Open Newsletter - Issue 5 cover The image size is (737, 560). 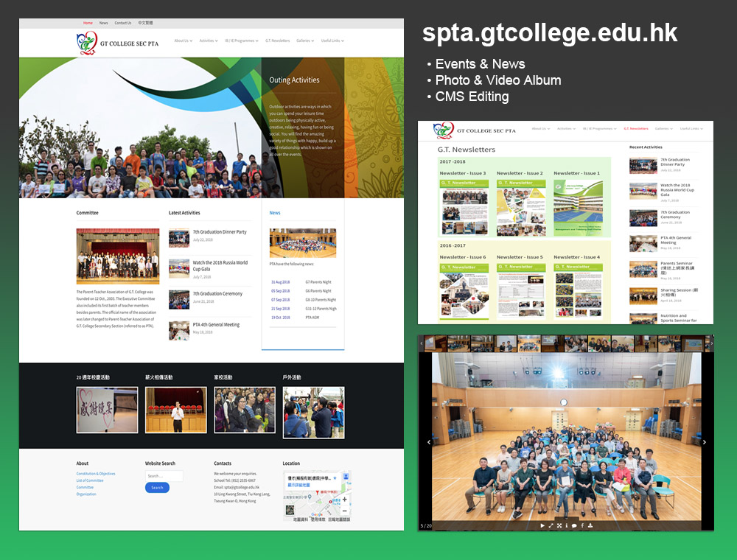pyautogui.click(x=521, y=291)
